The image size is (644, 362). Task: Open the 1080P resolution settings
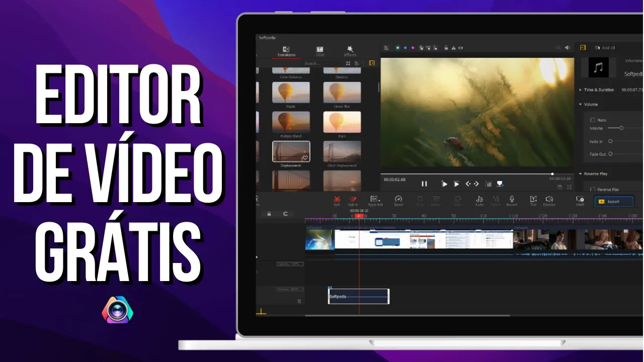(580, 201)
